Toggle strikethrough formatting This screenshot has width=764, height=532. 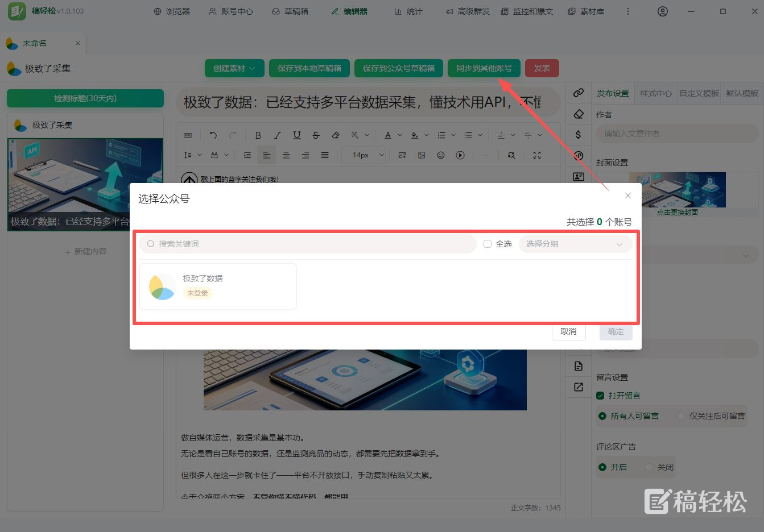pos(316,135)
